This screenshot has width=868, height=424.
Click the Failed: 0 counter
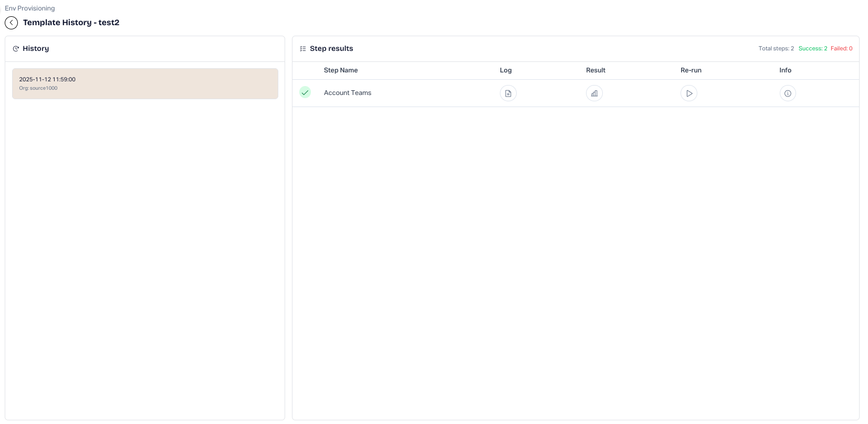coord(841,49)
